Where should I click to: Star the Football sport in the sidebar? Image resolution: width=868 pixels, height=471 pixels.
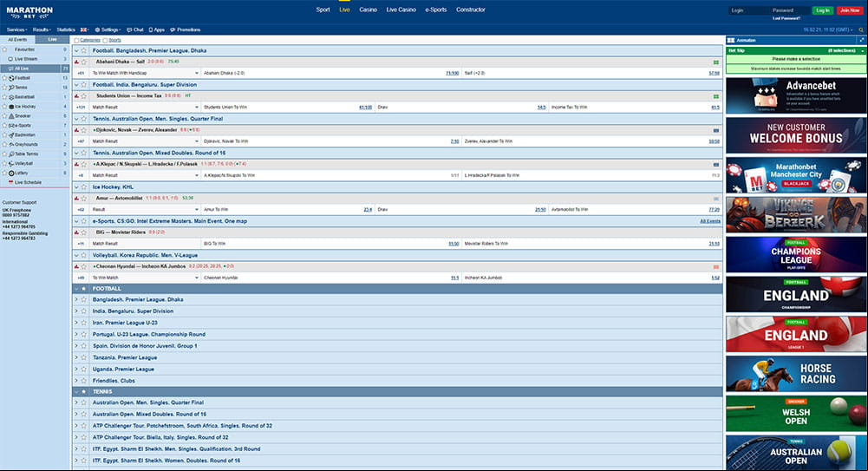4,78
